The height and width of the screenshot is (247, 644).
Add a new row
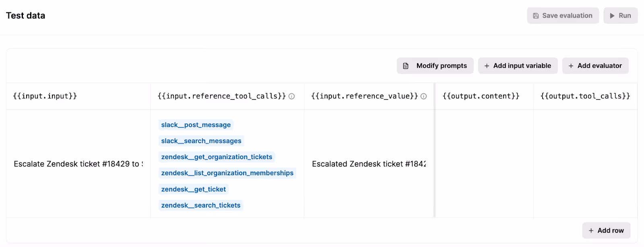(x=606, y=230)
